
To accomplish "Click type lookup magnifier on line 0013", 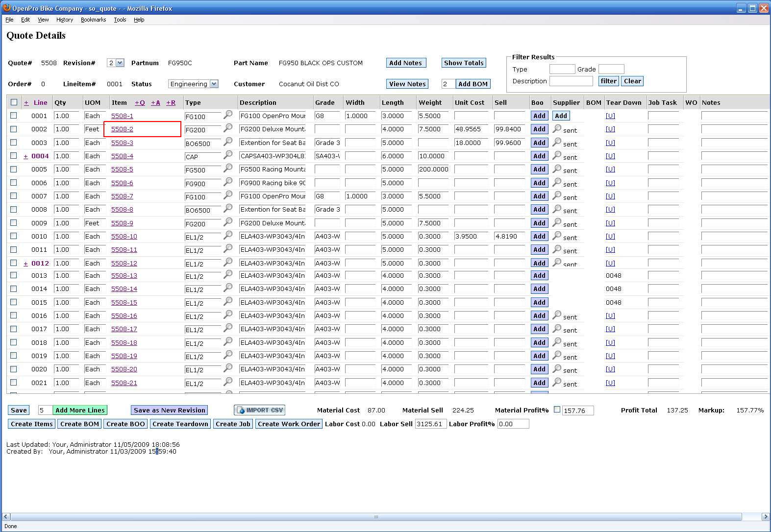I will [x=228, y=275].
